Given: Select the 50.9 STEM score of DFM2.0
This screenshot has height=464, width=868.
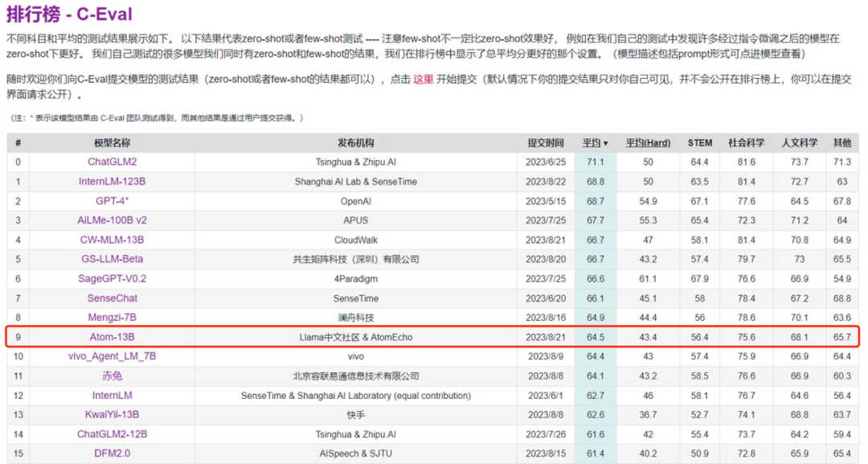Looking at the screenshot, I should [x=700, y=454].
